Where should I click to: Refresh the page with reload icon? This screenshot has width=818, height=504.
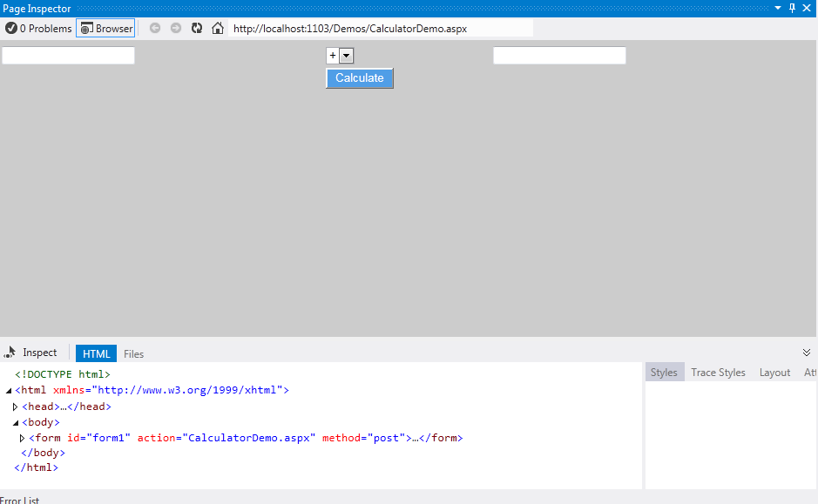[x=197, y=28]
